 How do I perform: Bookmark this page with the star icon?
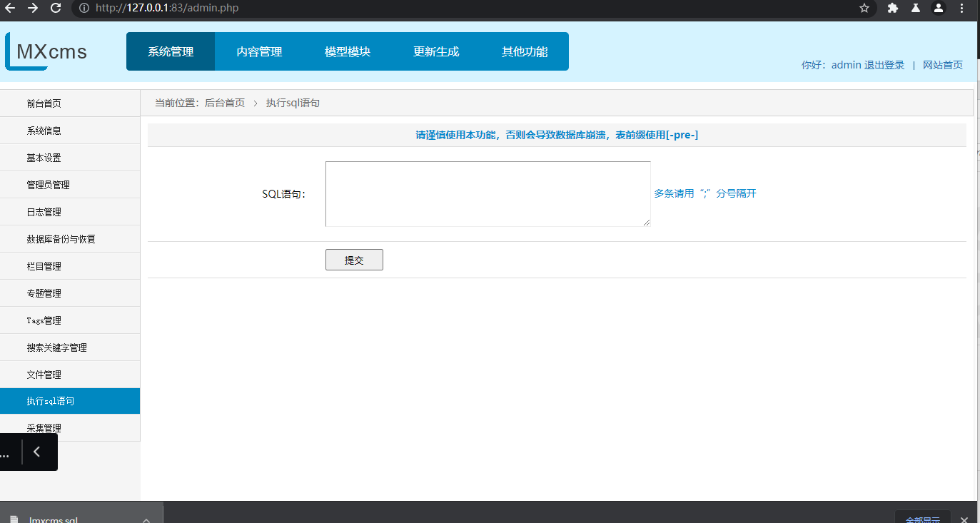[864, 8]
